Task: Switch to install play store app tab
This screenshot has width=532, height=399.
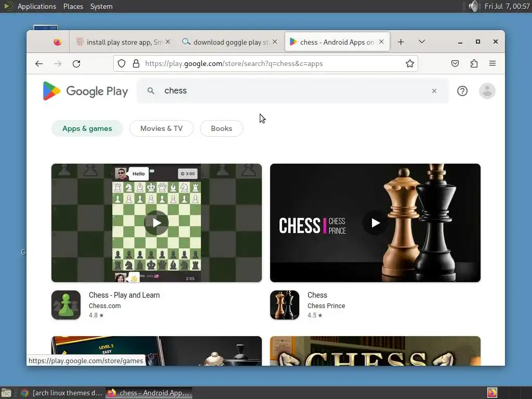Action: tap(123, 42)
